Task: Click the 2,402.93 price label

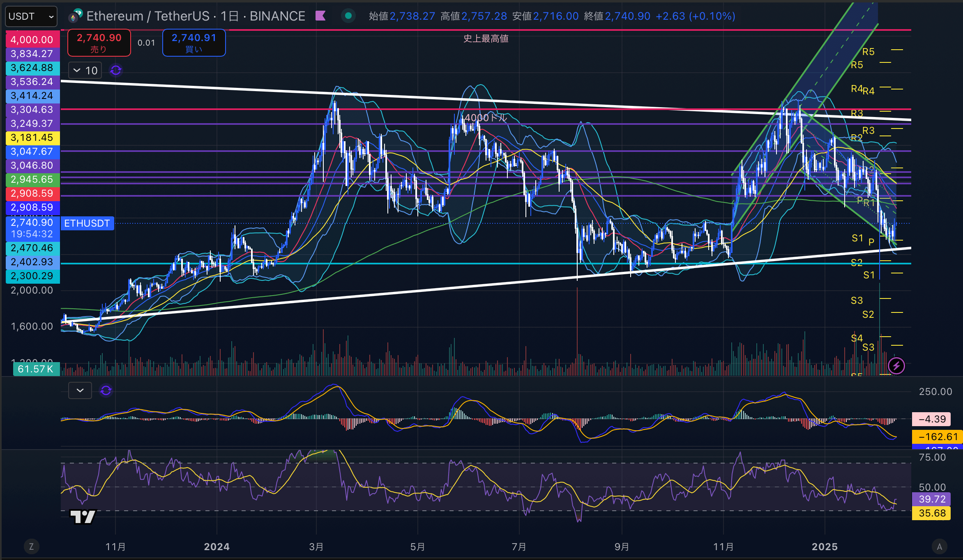Action: [x=32, y=262]
